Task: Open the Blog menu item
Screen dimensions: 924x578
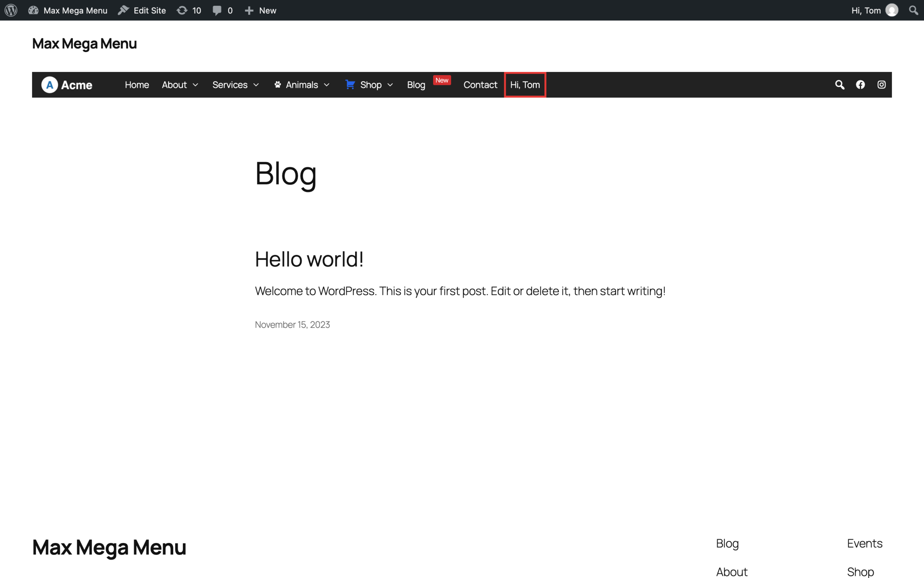Action: [x=416, y=85]
